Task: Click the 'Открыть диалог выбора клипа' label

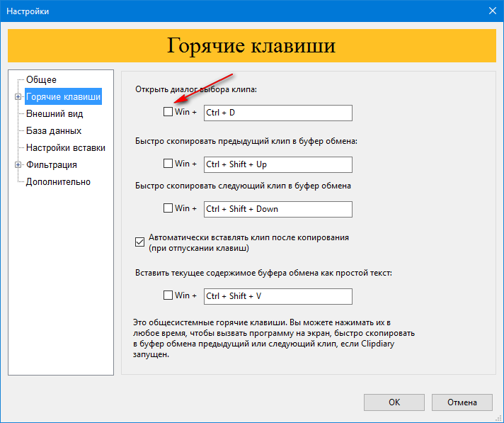Action: (x=196, y=89)
